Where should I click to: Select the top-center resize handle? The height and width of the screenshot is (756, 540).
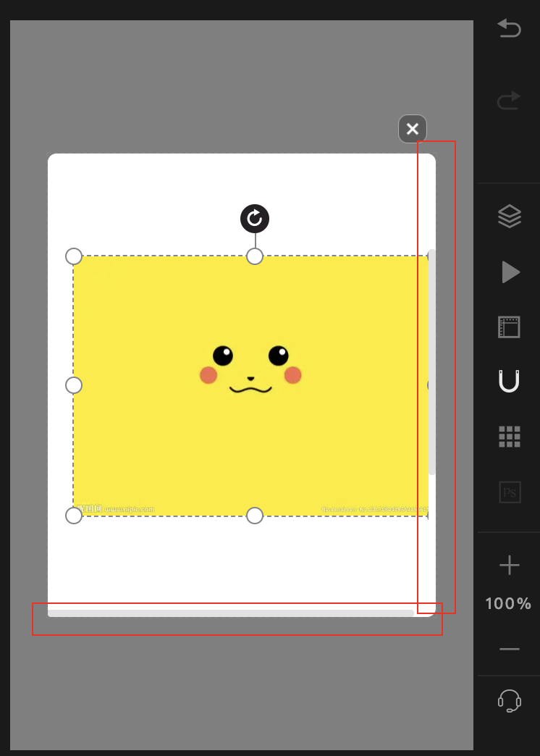(x=255, y=256)
